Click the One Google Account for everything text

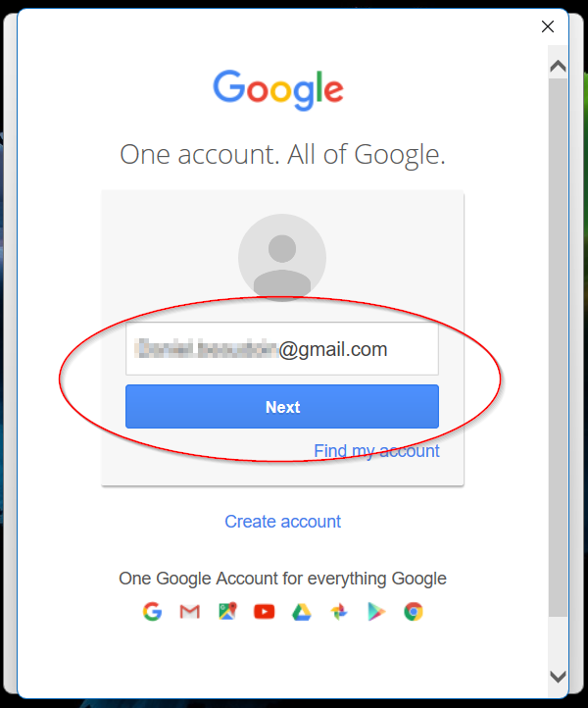point(282,579)
